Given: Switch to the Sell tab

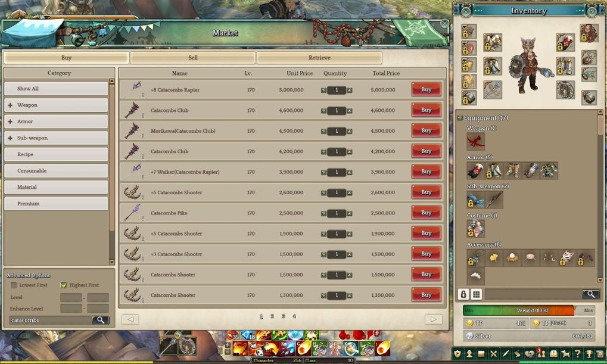Looking at the screenshot, I should click(193, 58).
